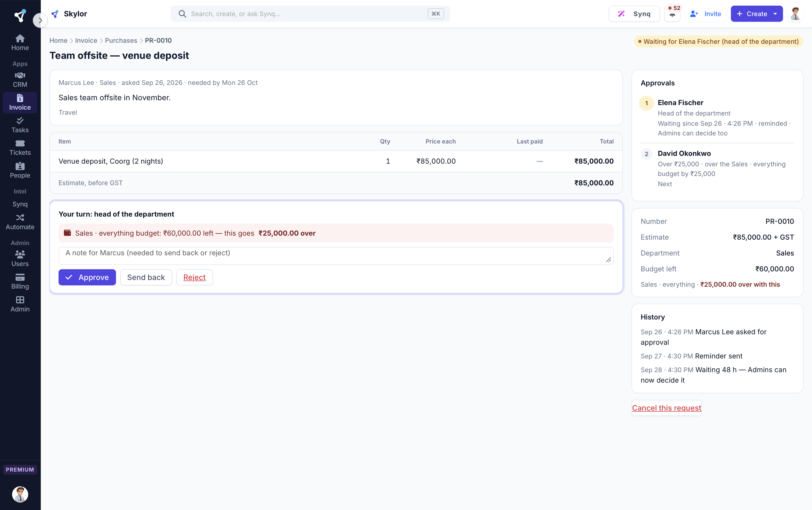Reject the purchase request
Viewport: 812px width, 510px height.
pos(194,277)
